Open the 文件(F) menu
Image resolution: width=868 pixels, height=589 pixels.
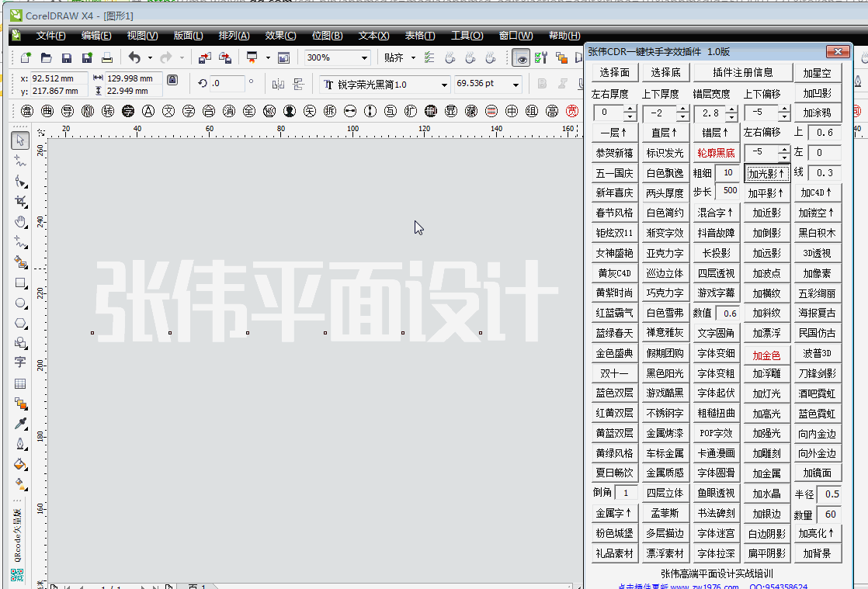point(51,36)
